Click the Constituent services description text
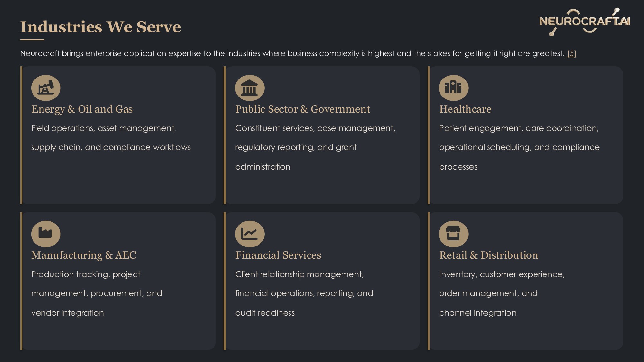 pyautogui.click(x=315, y=147)
